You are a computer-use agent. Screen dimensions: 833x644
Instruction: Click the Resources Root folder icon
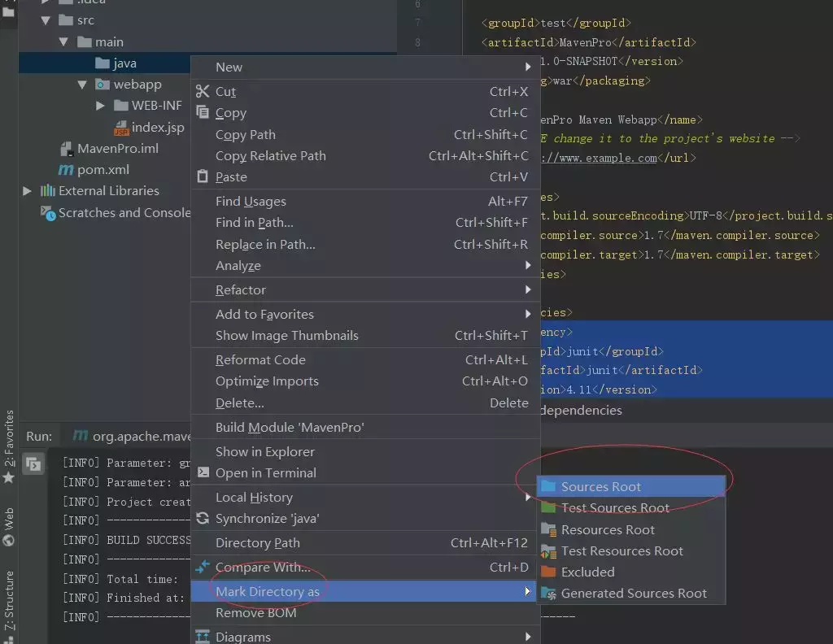[x=548, y=529]
